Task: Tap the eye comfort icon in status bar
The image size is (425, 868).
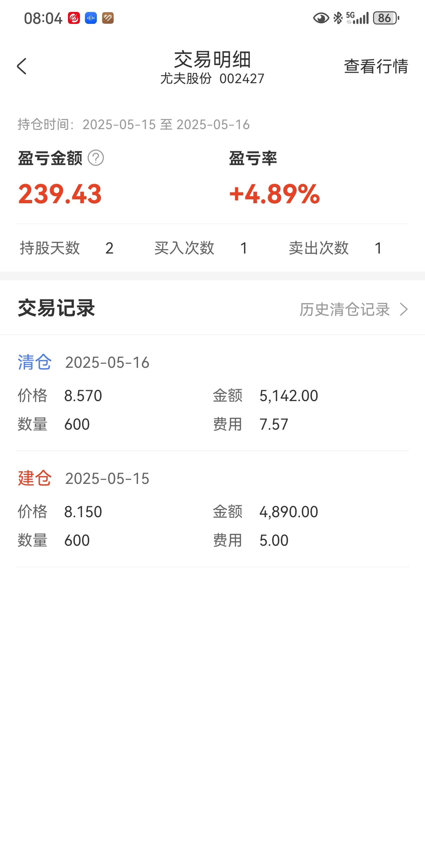Action: 321,18
